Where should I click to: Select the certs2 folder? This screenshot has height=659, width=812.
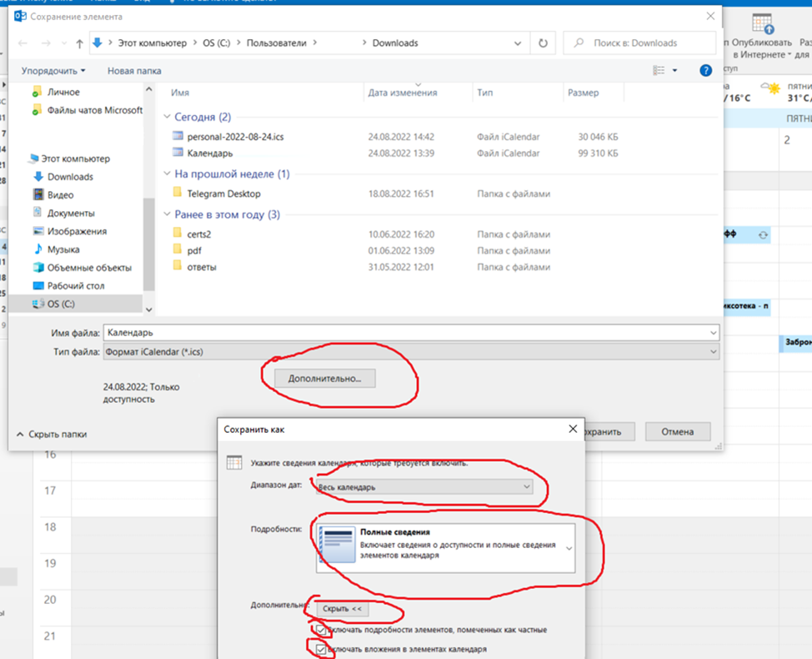pos(199,234)
